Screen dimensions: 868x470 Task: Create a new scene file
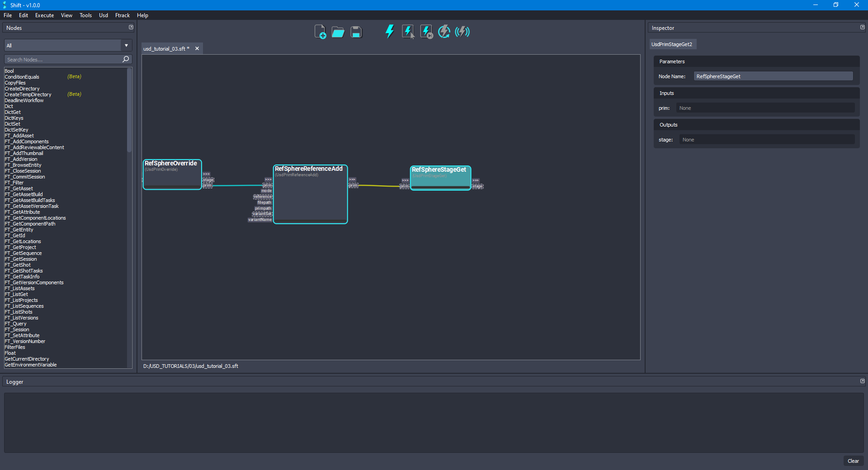321,32
